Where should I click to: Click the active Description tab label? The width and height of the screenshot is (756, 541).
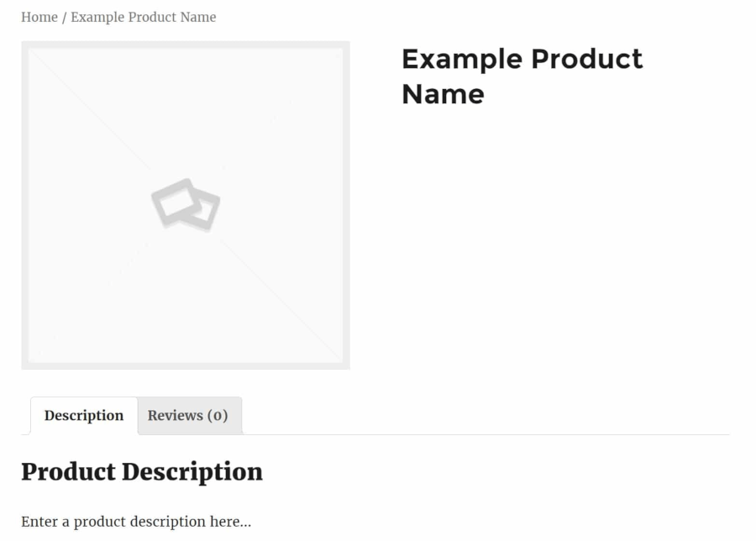tap(83, 415)
